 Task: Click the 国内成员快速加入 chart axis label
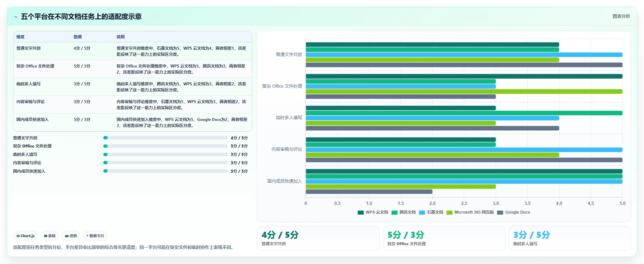285,181
